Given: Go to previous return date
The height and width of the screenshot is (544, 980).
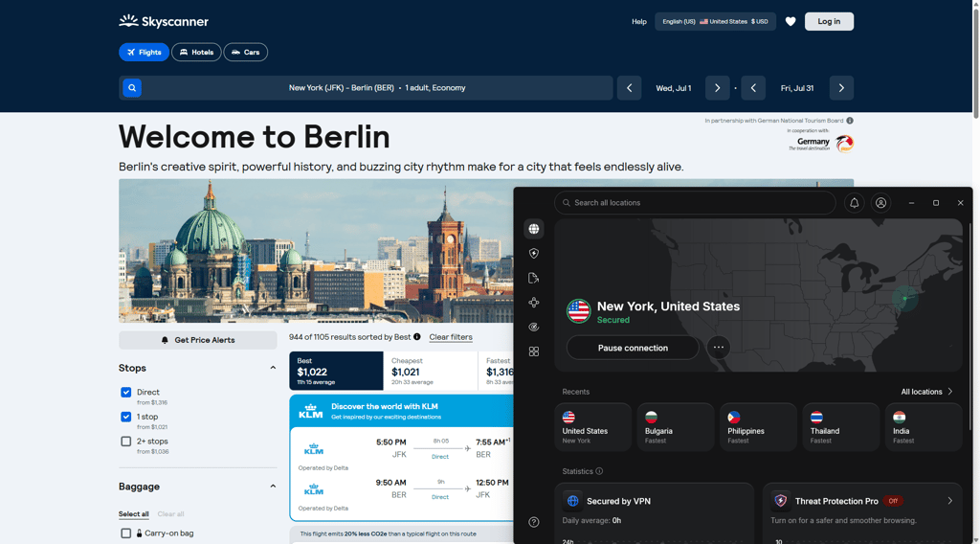Looking at the screenshot, I should click(753, 87).
